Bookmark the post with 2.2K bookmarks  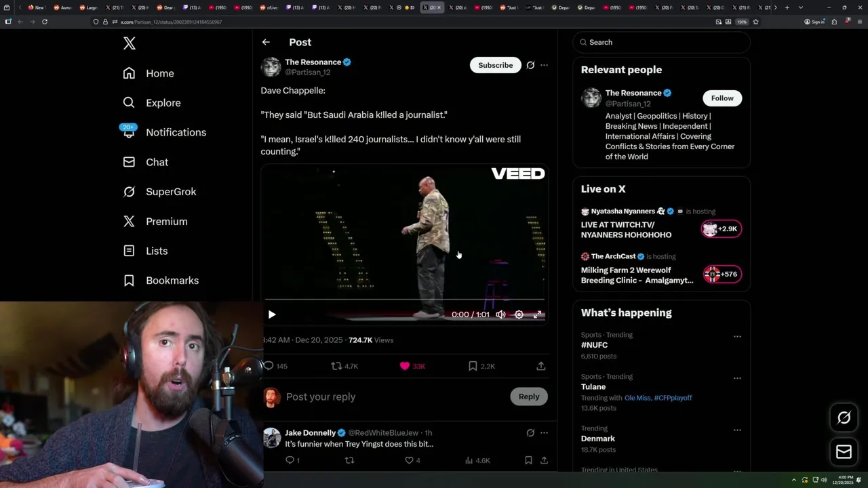(x=481, y=366)
